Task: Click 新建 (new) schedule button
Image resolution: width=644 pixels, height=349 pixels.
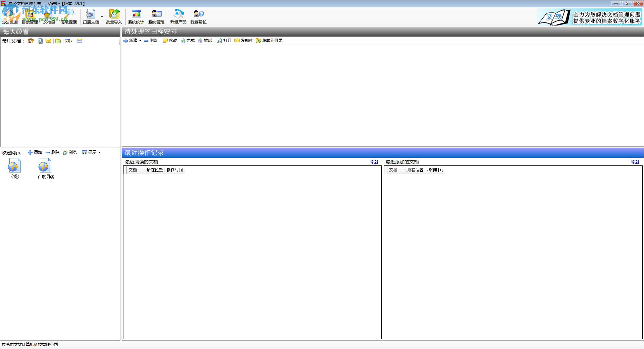Action: [130, 41]
